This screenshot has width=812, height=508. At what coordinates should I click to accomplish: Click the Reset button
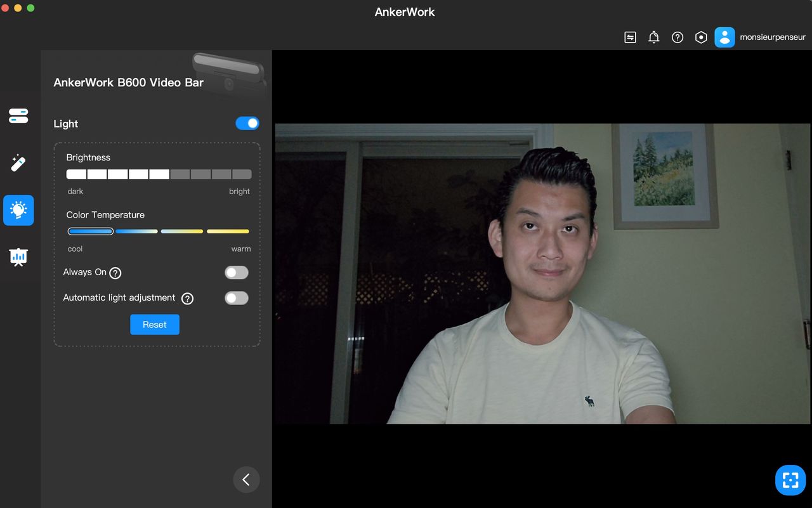point(155,324)
